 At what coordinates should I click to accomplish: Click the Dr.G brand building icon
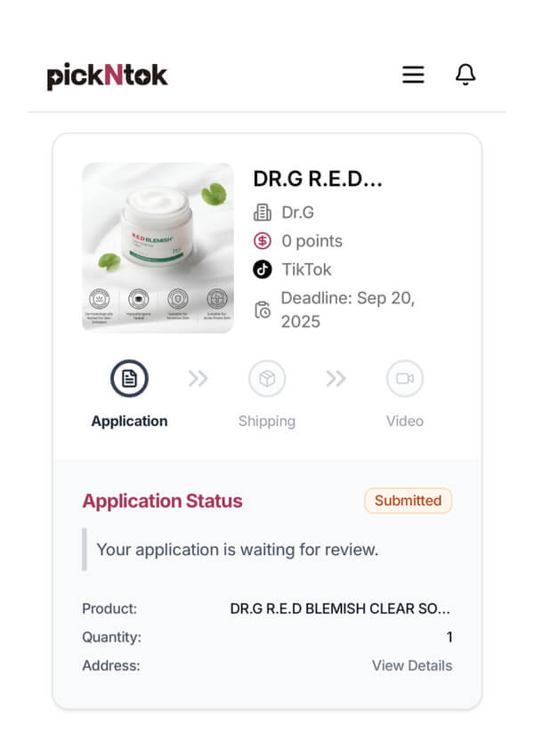click(263, 213)
